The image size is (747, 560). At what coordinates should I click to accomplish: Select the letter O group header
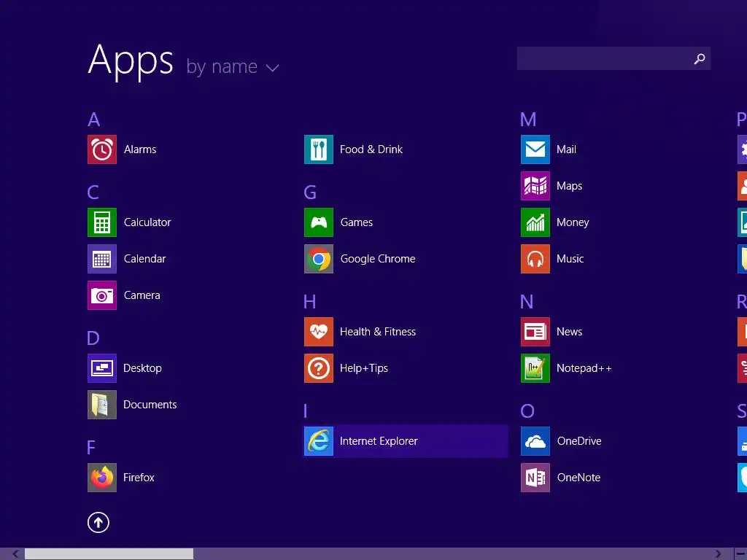point(527,411)
